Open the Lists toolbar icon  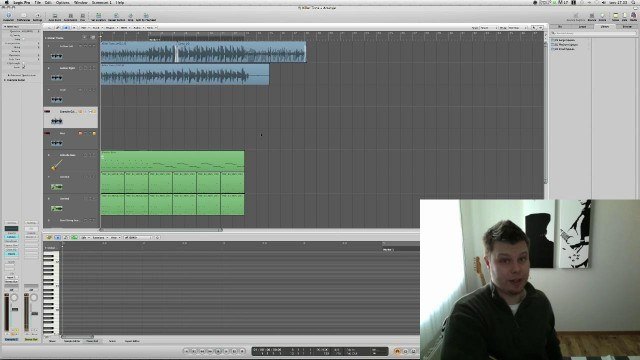pos(624,16)
